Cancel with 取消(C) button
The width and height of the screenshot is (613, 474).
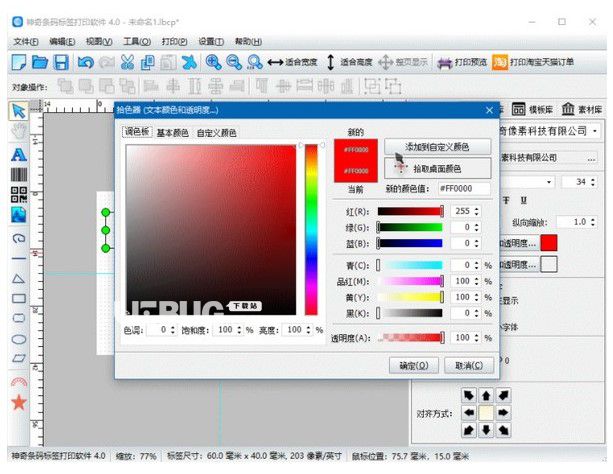(469, 366)
